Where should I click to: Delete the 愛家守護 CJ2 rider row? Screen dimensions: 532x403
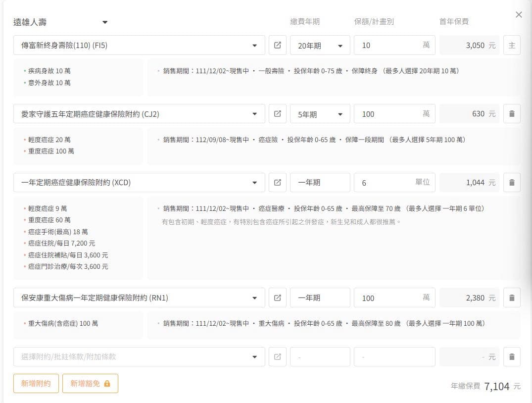[512, 114]
